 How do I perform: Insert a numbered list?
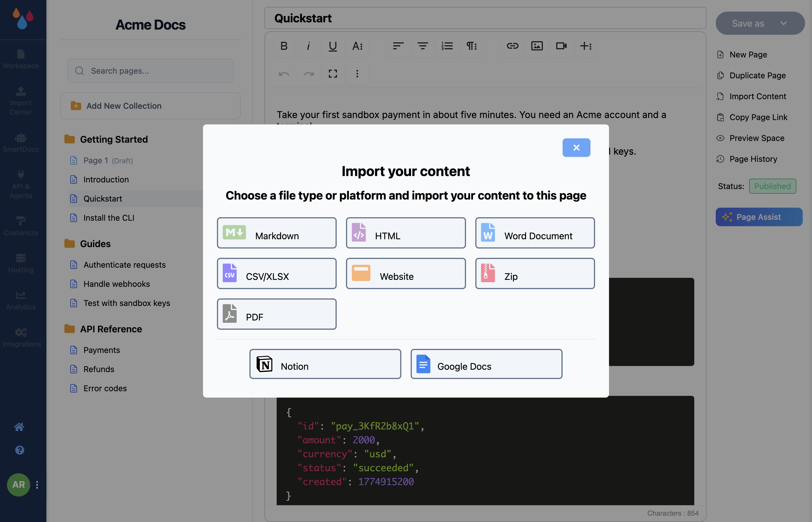point(447,46)
